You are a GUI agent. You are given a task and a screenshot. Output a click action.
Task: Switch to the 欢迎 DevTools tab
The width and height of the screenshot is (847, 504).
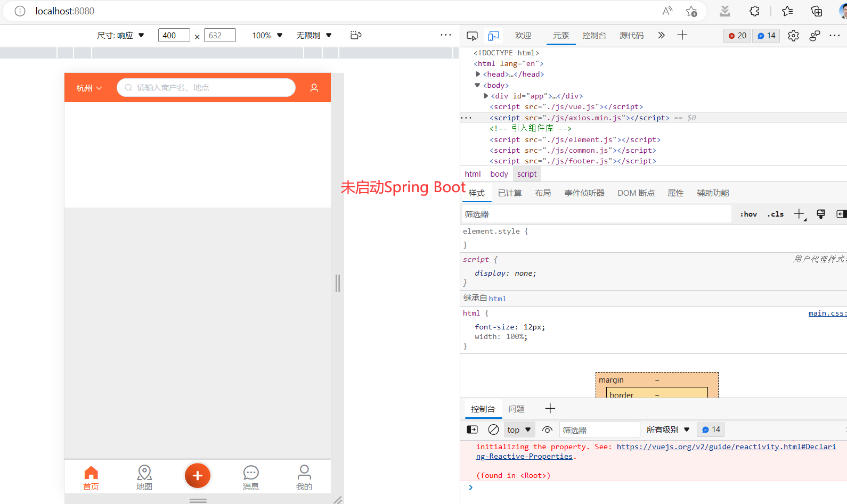[523, 35]
